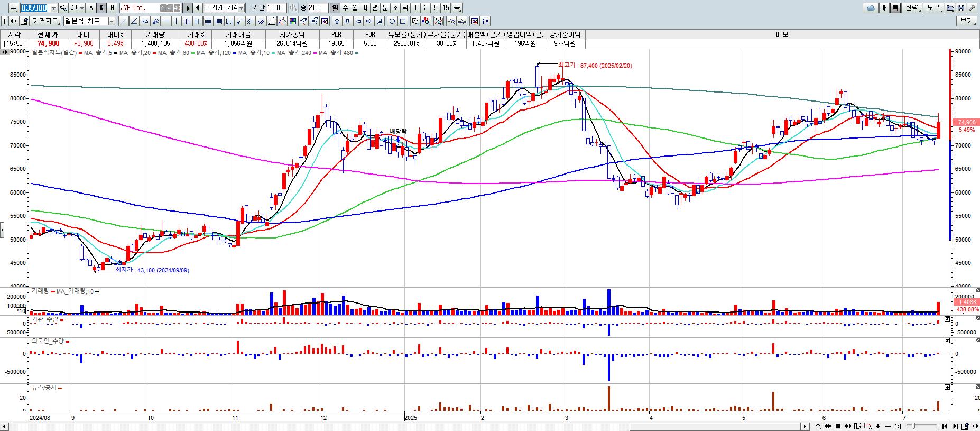The image size is (980, 431).
Task: Jump to last bar with skip-end icon
Action: 955,426
